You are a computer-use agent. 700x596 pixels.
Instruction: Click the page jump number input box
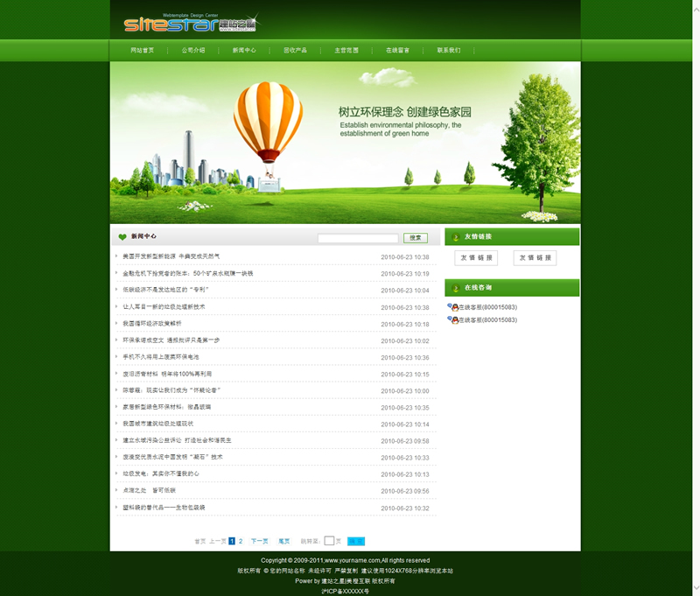(x=329, y=542)
